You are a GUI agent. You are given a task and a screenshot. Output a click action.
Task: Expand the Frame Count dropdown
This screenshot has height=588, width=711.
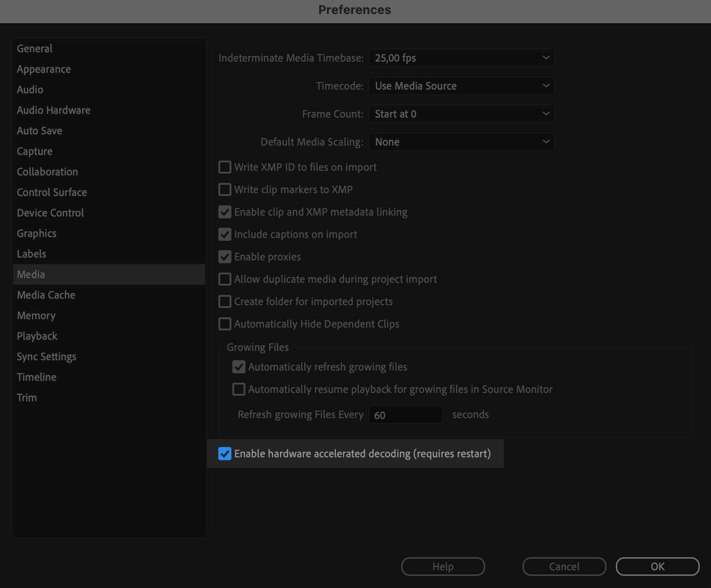click(x=461, y=114)
